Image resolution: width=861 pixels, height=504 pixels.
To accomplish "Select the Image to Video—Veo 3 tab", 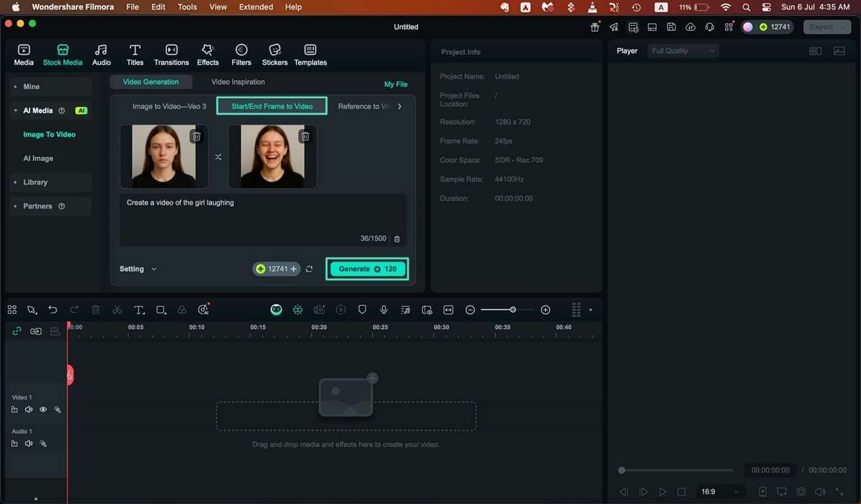I will point(169,106).
